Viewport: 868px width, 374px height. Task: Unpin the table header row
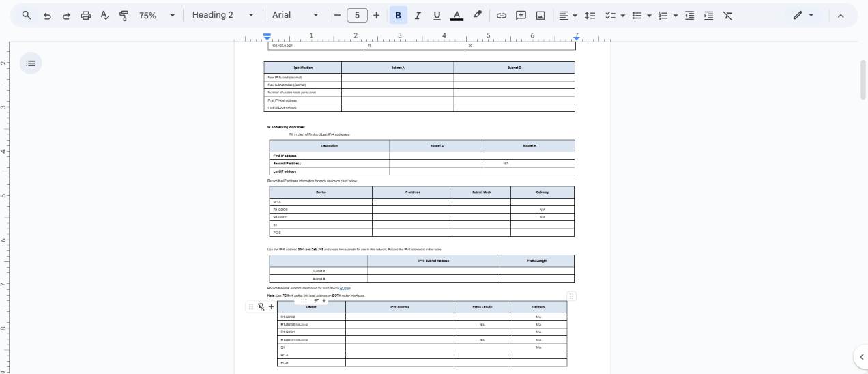[261, 307]
